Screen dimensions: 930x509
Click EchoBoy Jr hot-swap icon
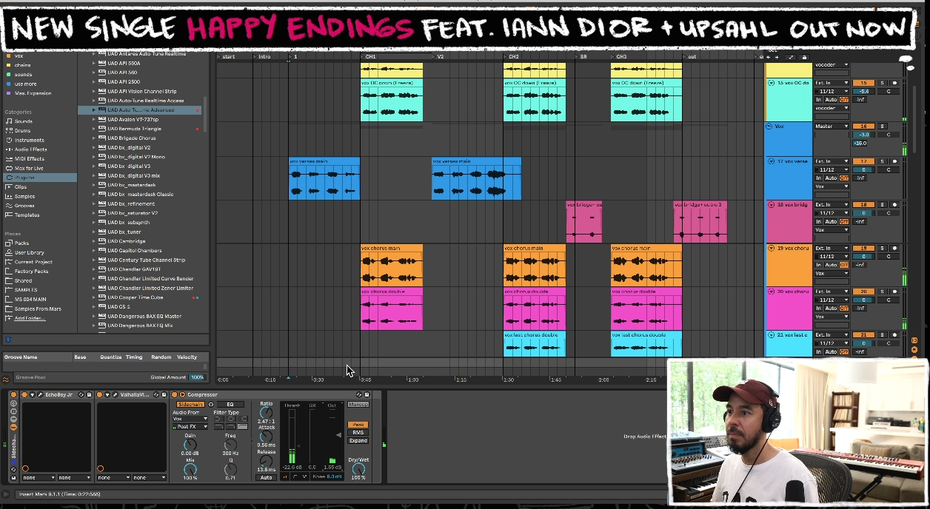pyautogui.click(x=81, y=395)
